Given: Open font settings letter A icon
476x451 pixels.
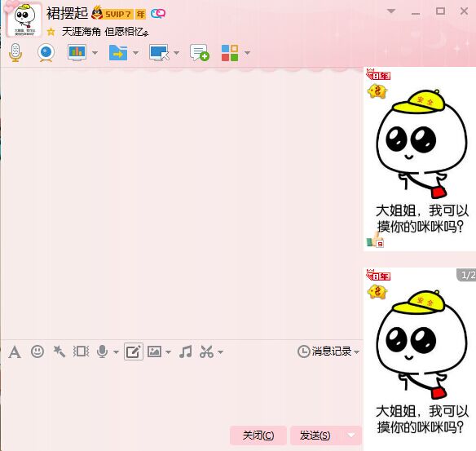Looking at the screenshot, I should pos(15,352).
